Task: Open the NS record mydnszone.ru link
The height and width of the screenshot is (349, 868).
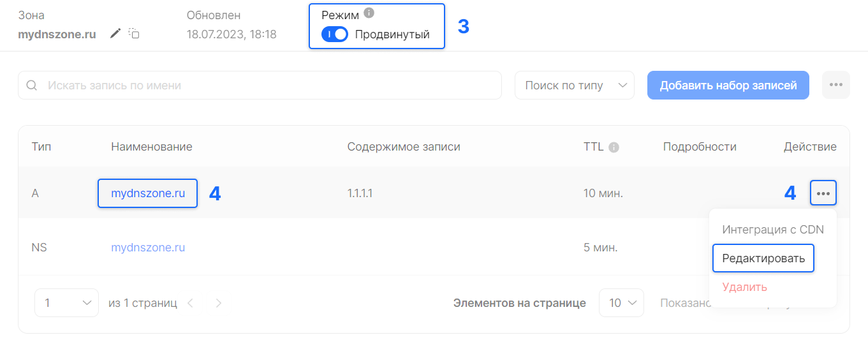Action: tap(148, 247)
